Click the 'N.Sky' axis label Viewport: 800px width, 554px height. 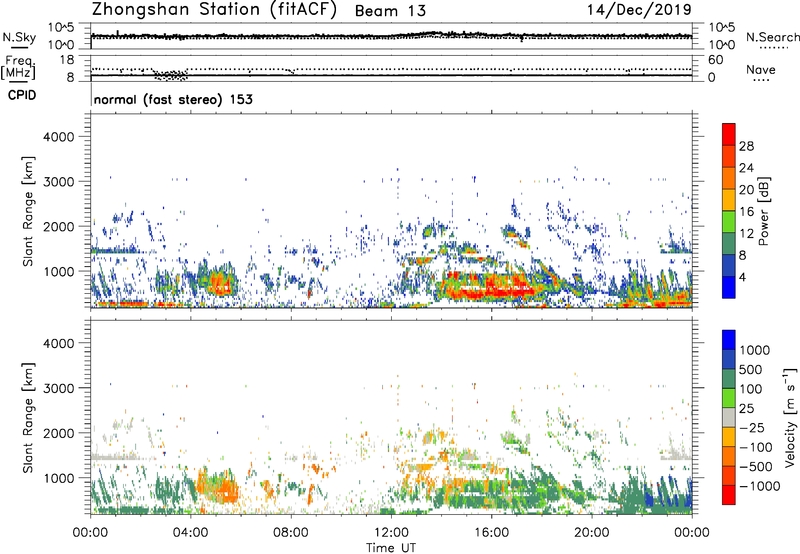[19, 37]
